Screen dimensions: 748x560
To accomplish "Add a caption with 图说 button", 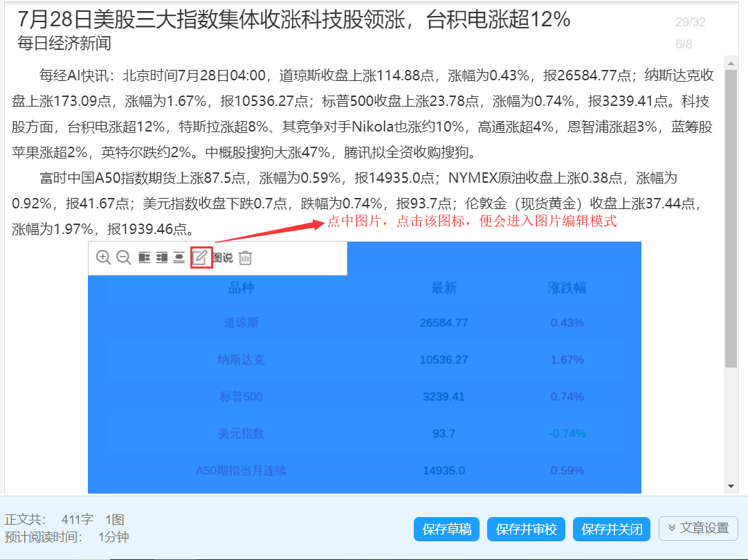I will point(223,258).
